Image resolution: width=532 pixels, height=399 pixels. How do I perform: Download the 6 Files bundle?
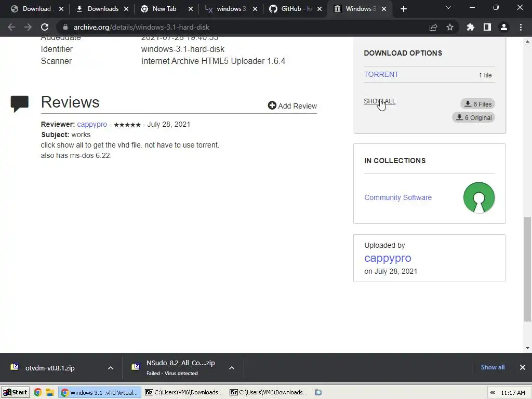[477, 104]
